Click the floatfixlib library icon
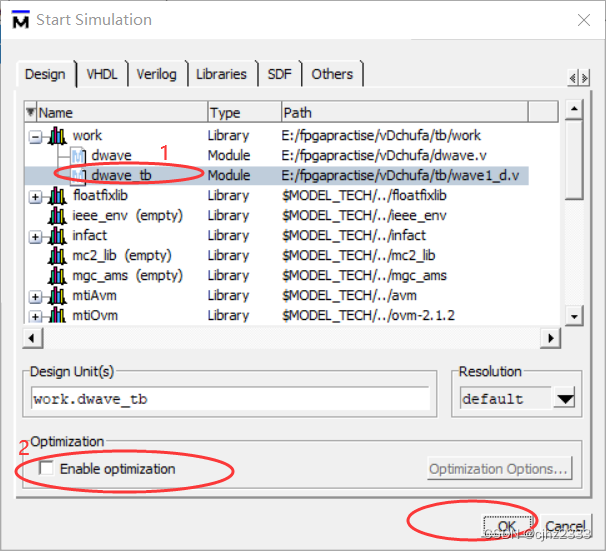The image size is (606, 551). (57, 196)
